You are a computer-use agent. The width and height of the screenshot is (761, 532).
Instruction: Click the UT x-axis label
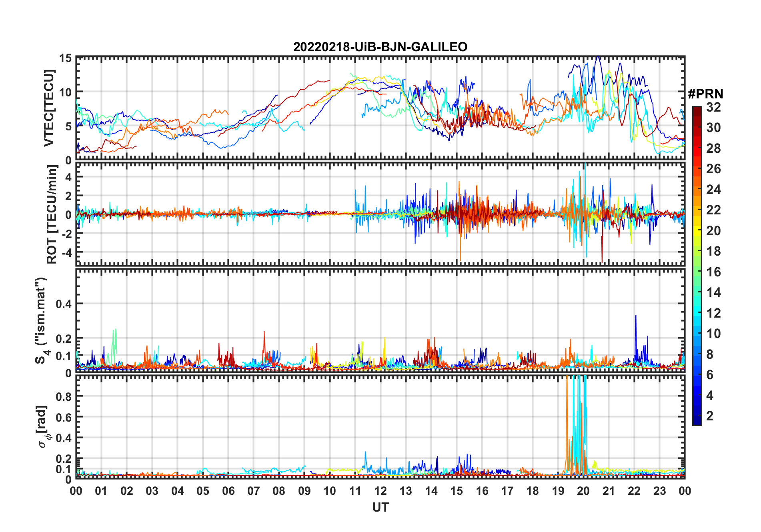(380, 507)
